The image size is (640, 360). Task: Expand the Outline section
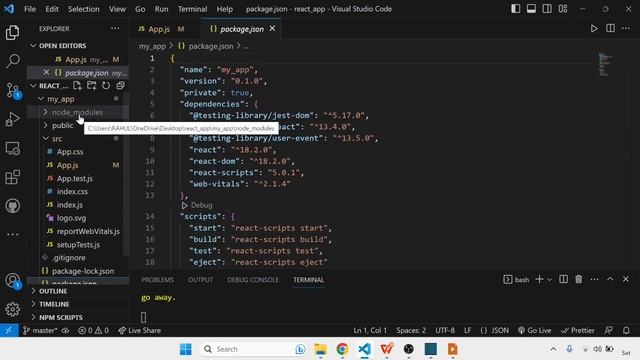[33, 291]
